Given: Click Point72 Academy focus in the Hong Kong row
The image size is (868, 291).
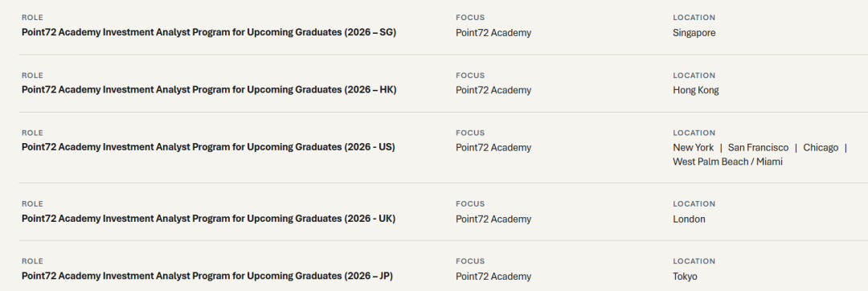Looking at the screenshot, I should pyautogui.click(x=493, y=90).
